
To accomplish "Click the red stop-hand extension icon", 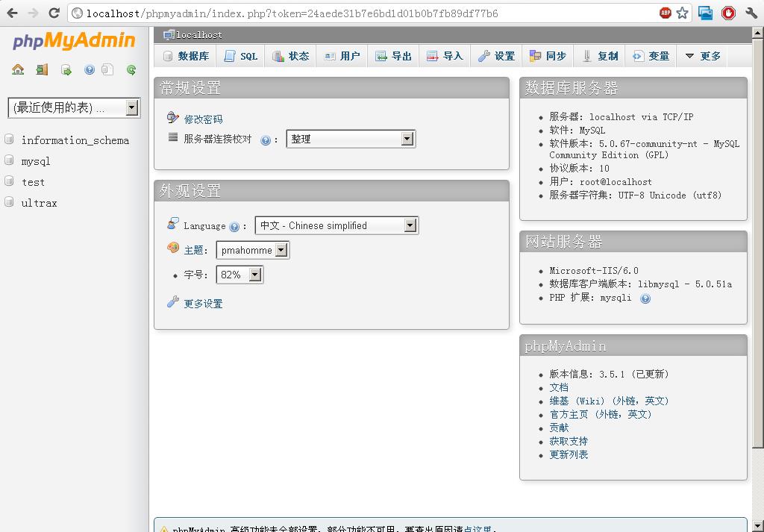I will pos(728,13).
